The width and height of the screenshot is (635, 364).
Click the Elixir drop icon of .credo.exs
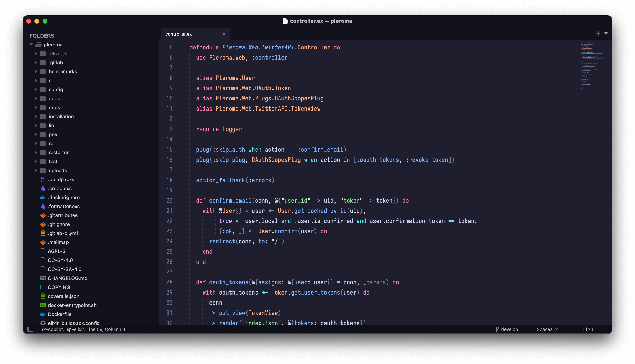(43, 189)
